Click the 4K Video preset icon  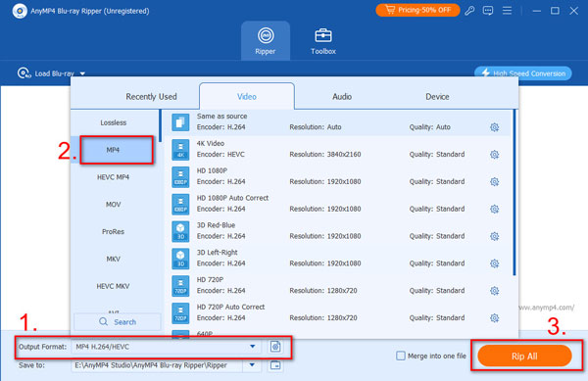[x=180, y=150]
